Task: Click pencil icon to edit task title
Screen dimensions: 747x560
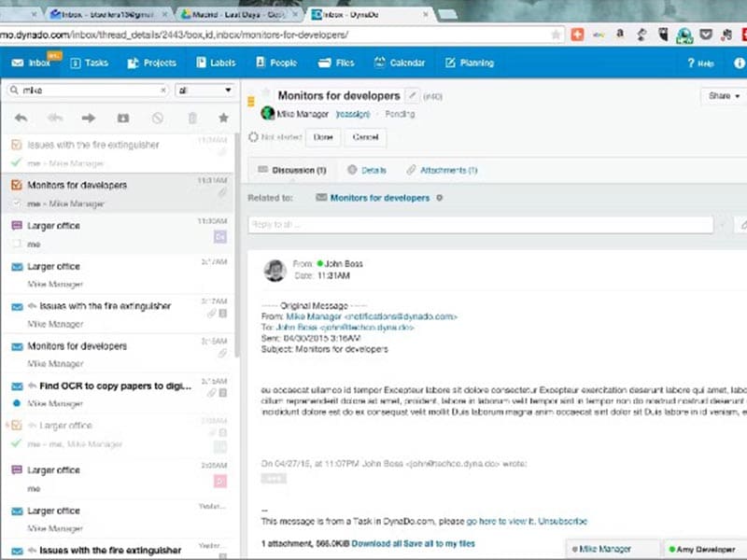Action: click(412, 95)
